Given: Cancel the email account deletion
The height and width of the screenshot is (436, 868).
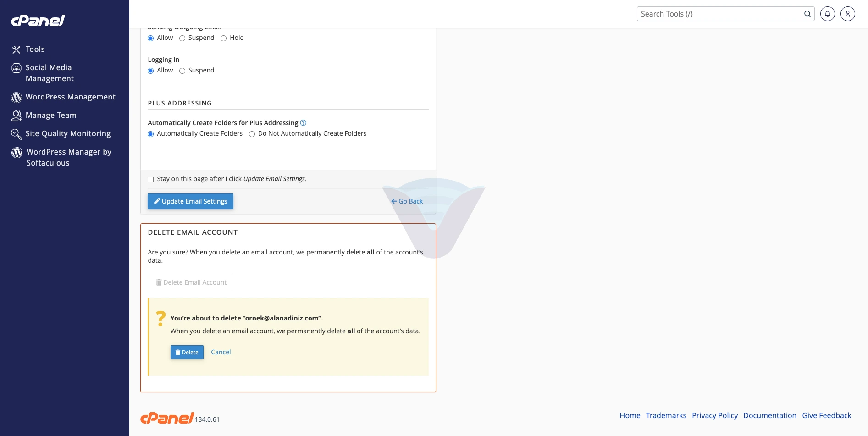Looking at the screenshot, I should tap(221, 352).
